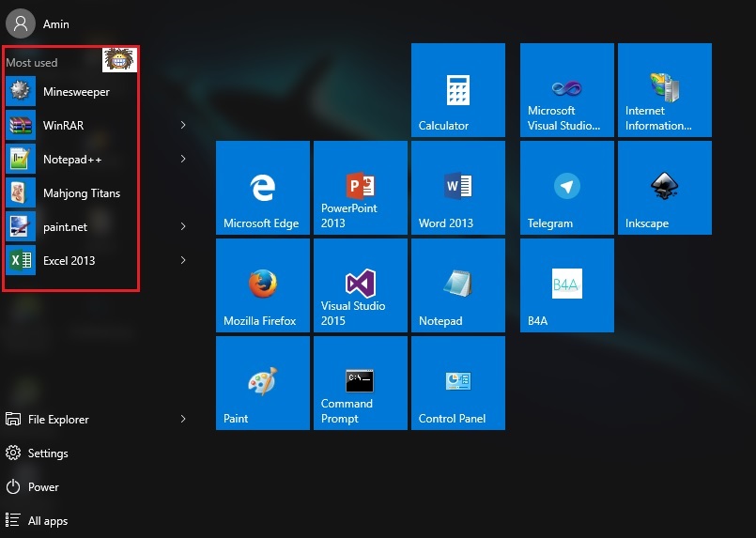Open the Command Prompt tile
This screenshot has height=538, width=756.
tap(360, 383)
